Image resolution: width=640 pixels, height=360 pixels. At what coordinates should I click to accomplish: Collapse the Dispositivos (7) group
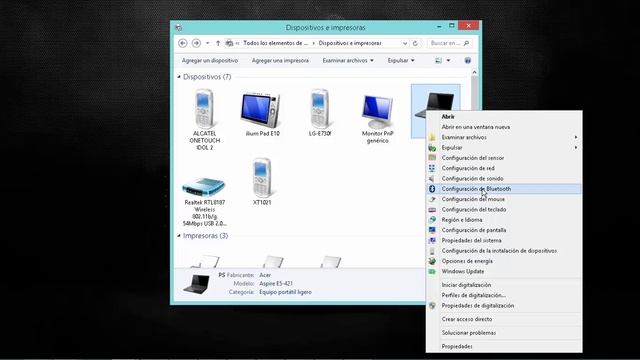[x=179, y=77]
